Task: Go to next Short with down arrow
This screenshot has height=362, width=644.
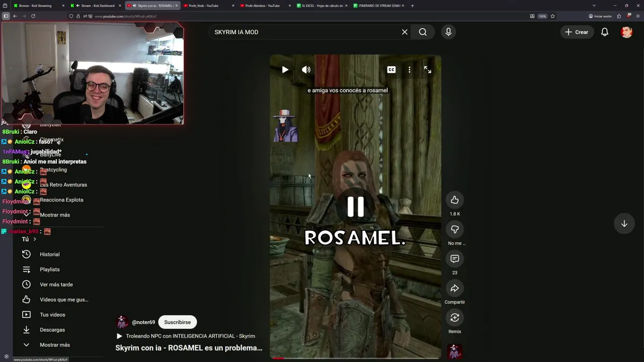Action: coord(624,224)
